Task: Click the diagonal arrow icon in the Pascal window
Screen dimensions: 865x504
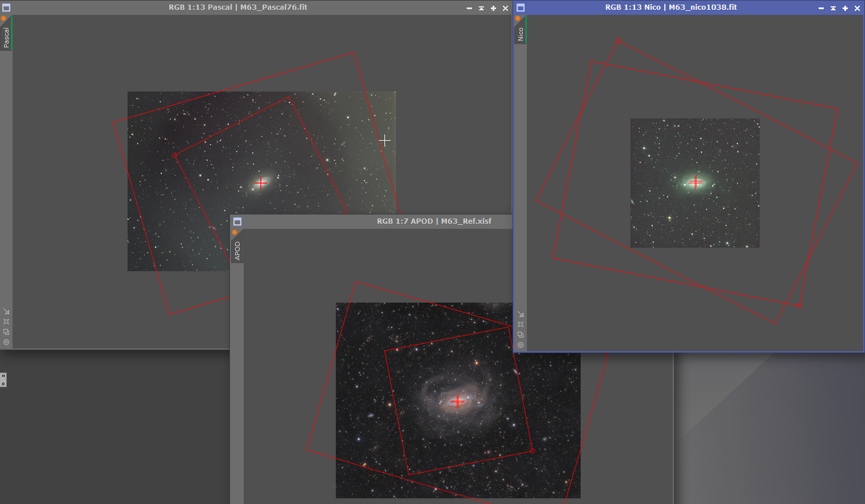Action: coord(6,311)
